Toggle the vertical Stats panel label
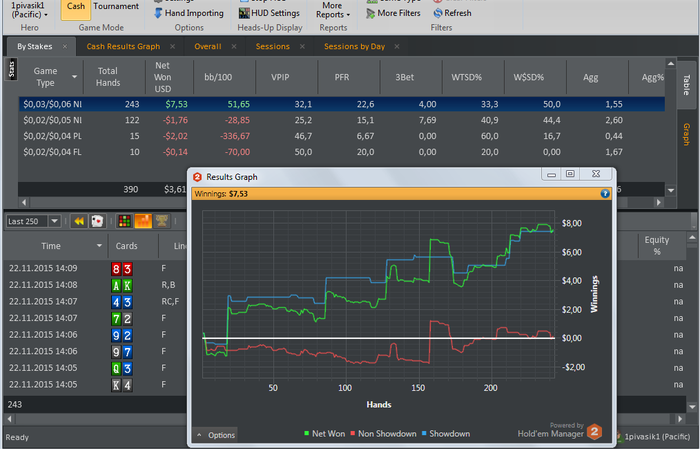This screenshot has width=700, height=449. 12,69
